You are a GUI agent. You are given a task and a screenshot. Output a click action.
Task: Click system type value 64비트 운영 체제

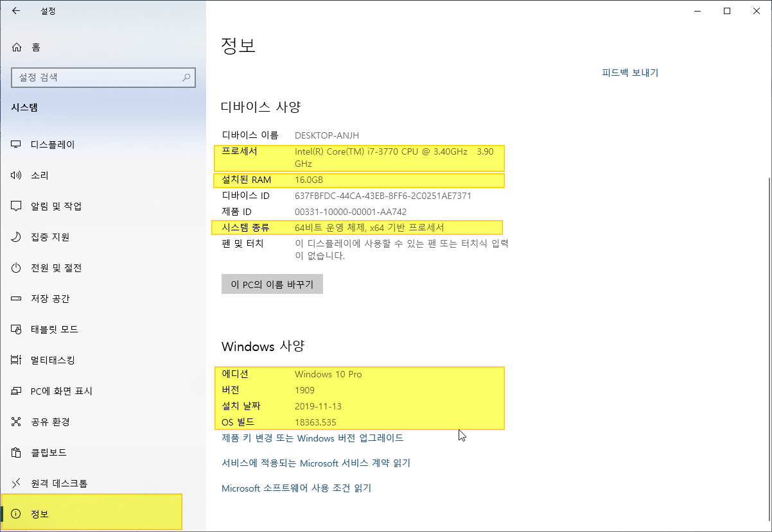369,227
